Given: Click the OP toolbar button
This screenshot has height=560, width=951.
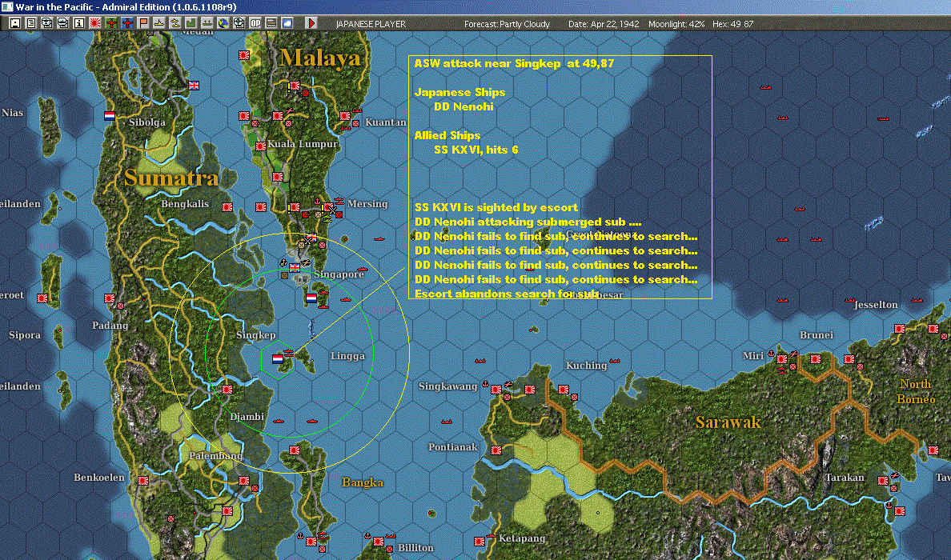Looking at the screenshot, I should [255, 23].
